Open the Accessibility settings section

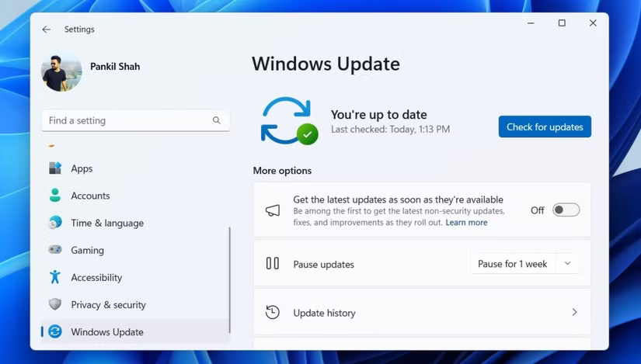135,277
